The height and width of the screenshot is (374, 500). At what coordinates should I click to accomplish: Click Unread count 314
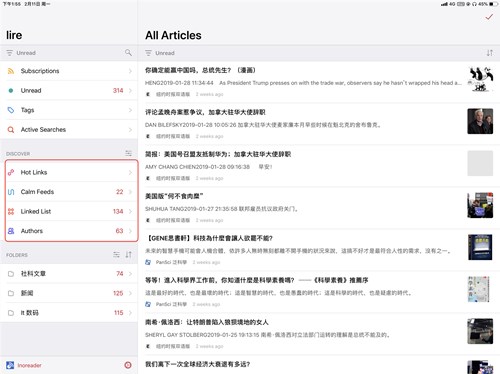[x=118, y=90]
